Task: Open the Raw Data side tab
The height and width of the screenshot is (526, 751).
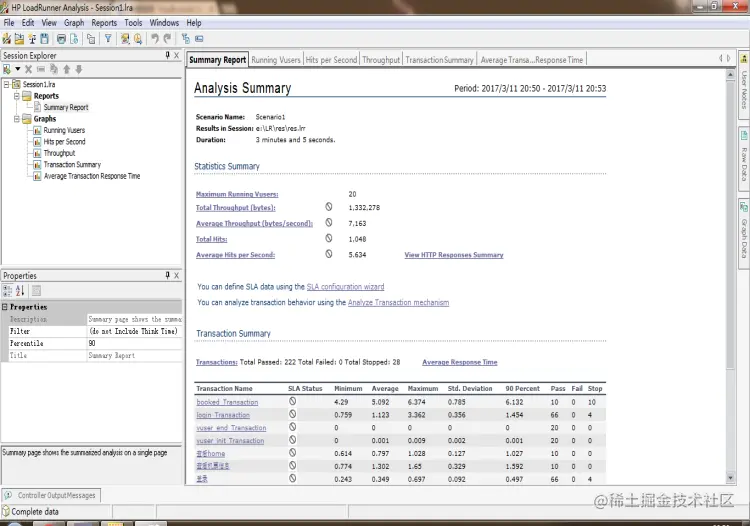Action: (744, 159)
